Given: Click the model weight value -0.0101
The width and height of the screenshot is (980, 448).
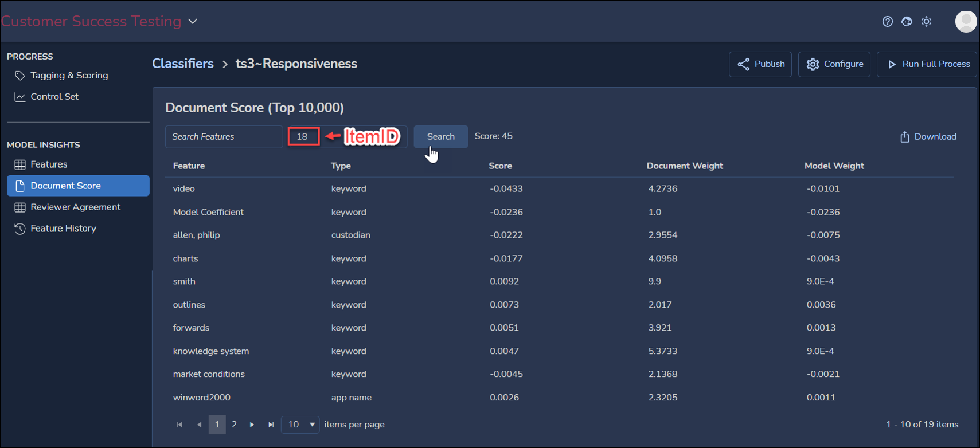Looking at the screenshot, I should pyautogui.click(x=822, y=188).
